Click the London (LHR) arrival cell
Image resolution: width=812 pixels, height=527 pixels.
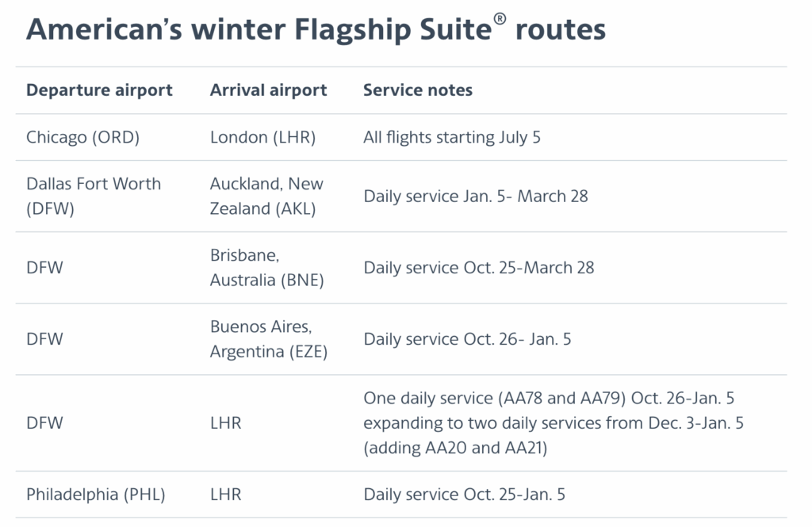262,137
